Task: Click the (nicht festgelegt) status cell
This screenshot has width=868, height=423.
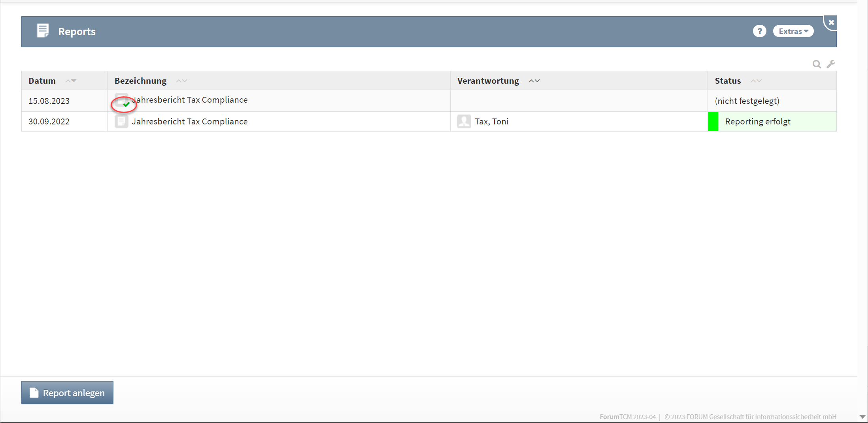Action: coord(747,101)
